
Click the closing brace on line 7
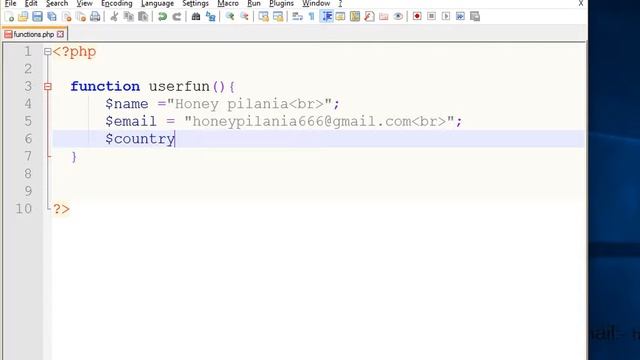(74, 157)
